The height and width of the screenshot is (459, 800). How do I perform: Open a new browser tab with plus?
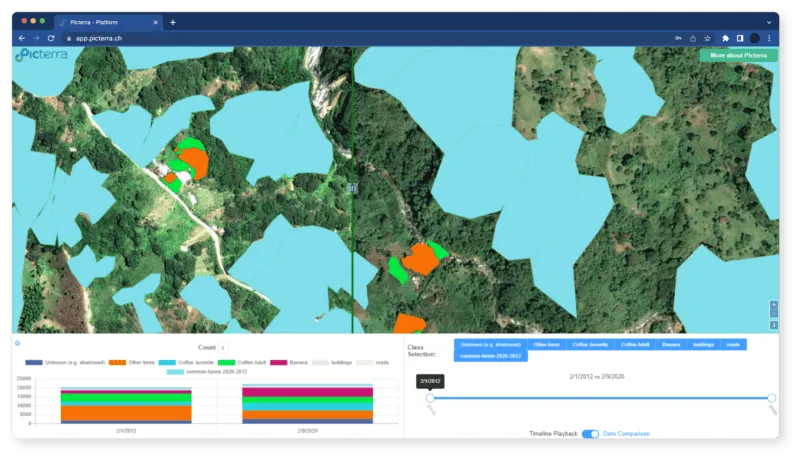pos(172,22)
